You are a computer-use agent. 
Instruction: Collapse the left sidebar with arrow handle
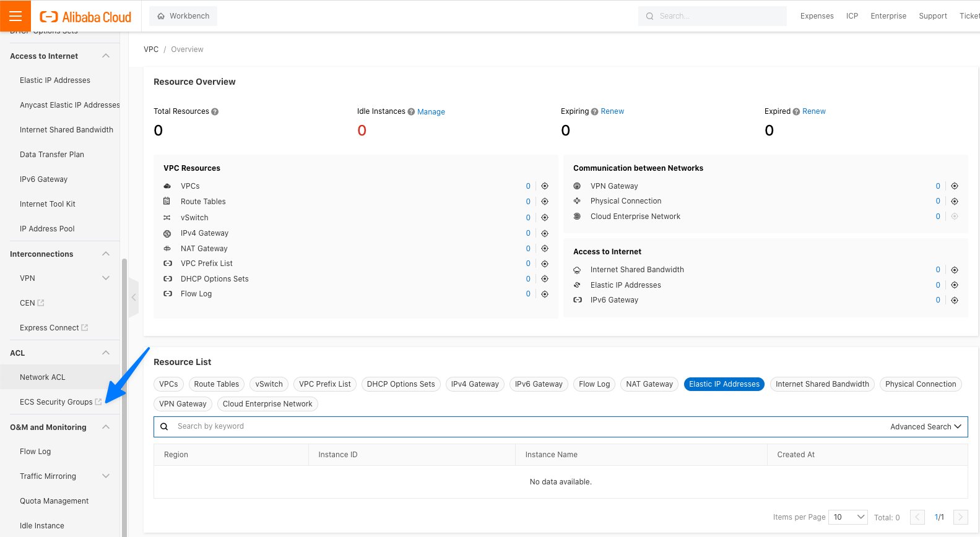(134, 298)
